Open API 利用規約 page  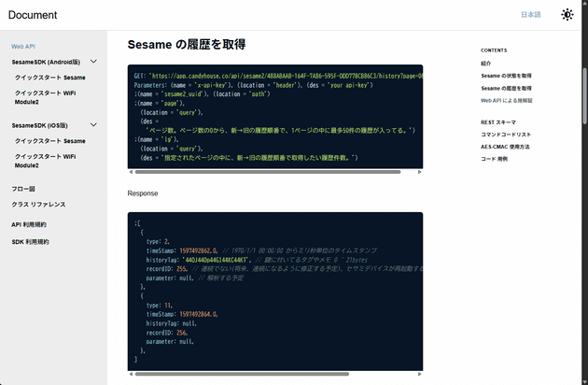point(29,224)
